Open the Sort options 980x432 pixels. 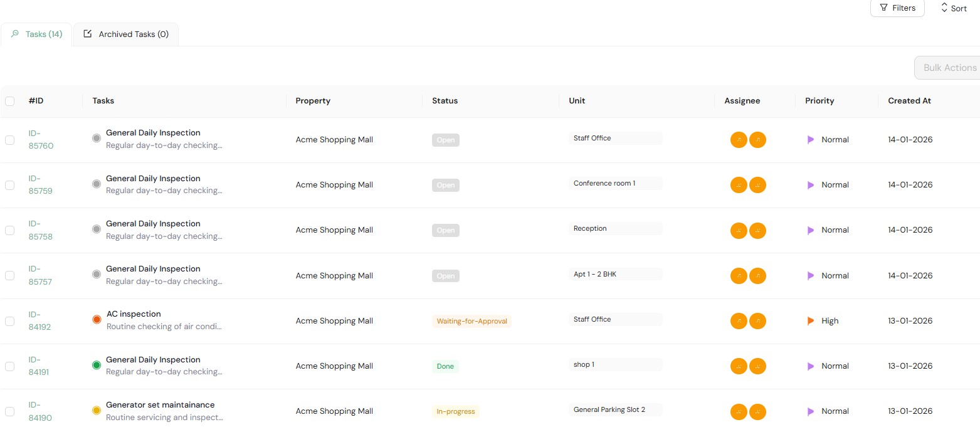954,8
